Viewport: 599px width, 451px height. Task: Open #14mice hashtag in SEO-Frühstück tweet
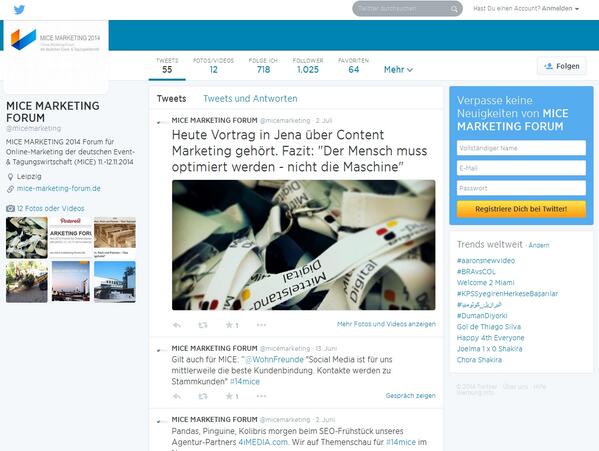[401, 442]
